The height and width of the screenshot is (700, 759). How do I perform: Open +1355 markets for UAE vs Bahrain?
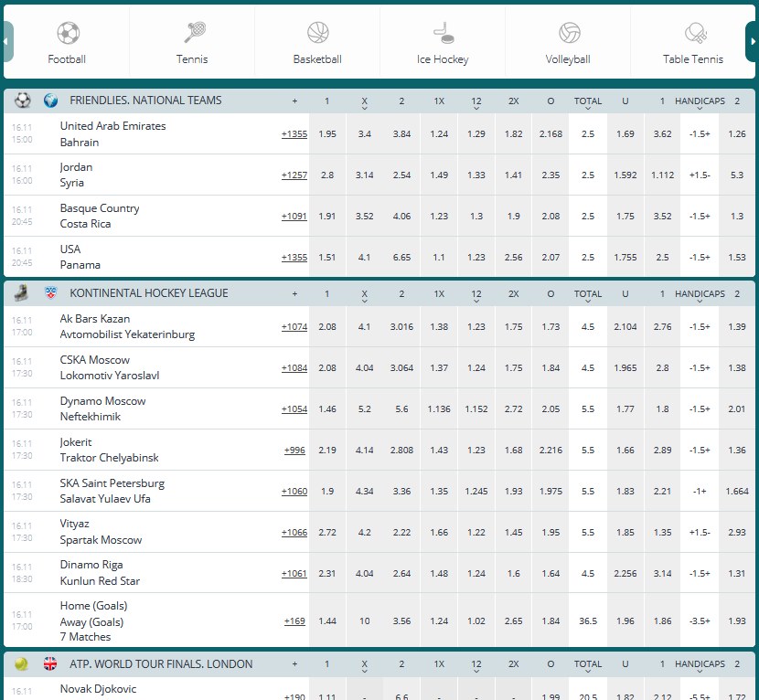pyautogui.click(x=294, y=134)
